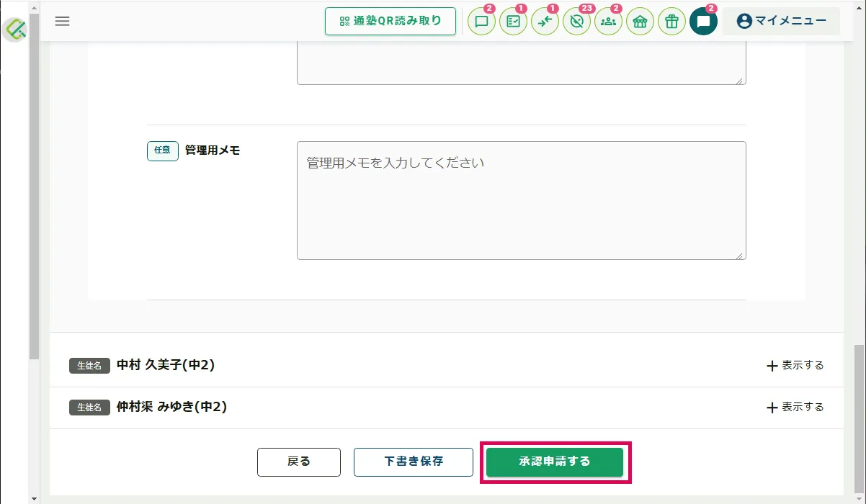Click the upper text area above 管理用メモ
866x504 pixels.
pos(521,63)
